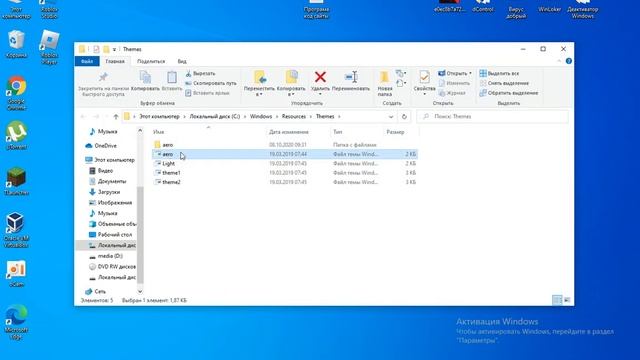Collapse the ribbon with the chevron
The height and width of the screenshot is (360, 640).
(x=559, y=61)
